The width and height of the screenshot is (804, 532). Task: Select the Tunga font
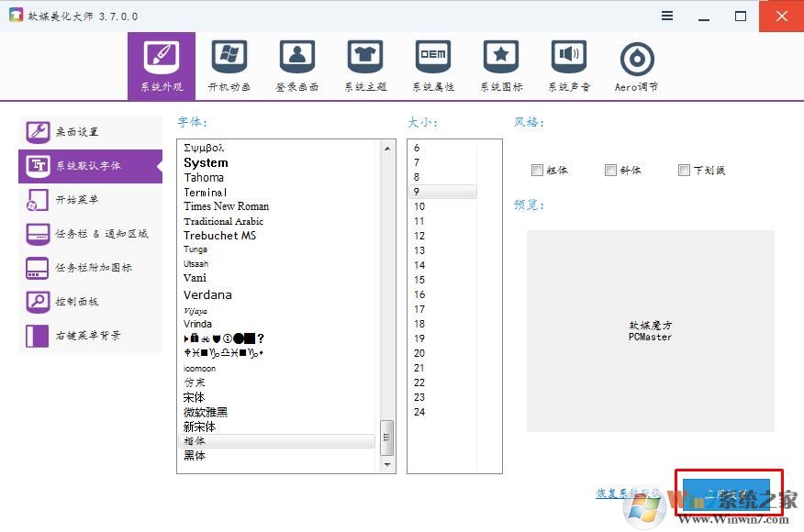coord(195,249)
